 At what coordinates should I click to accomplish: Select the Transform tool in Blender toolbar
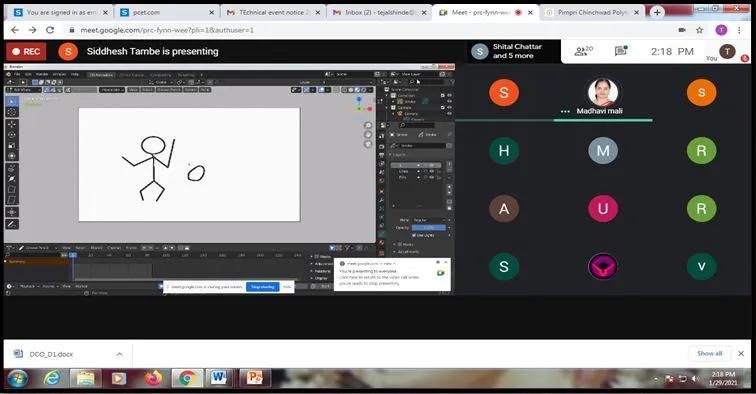(x=12, y=156)
